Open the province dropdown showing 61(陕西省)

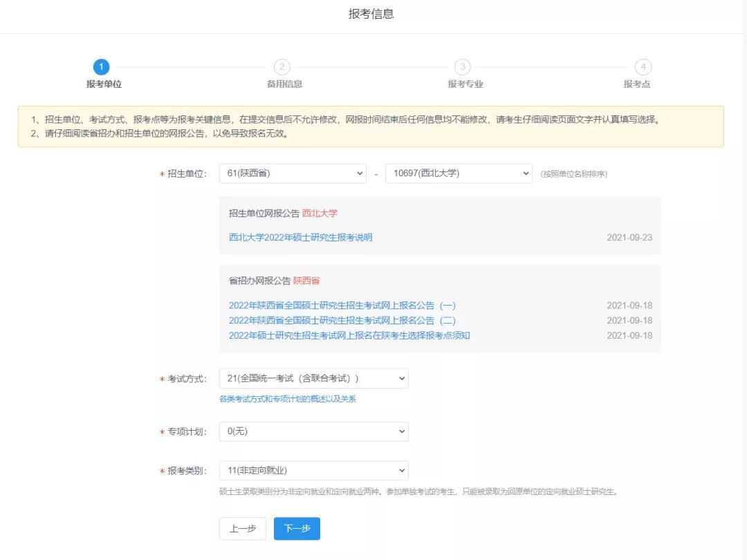293,174
